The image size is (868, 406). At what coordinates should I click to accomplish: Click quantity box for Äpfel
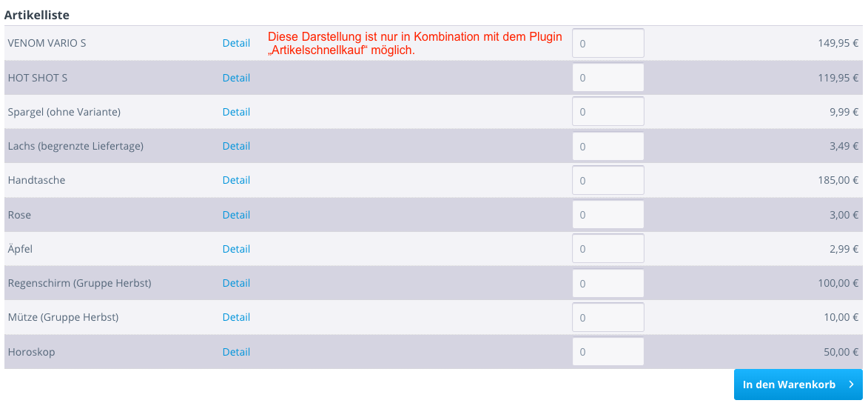(x=608, y=249)
